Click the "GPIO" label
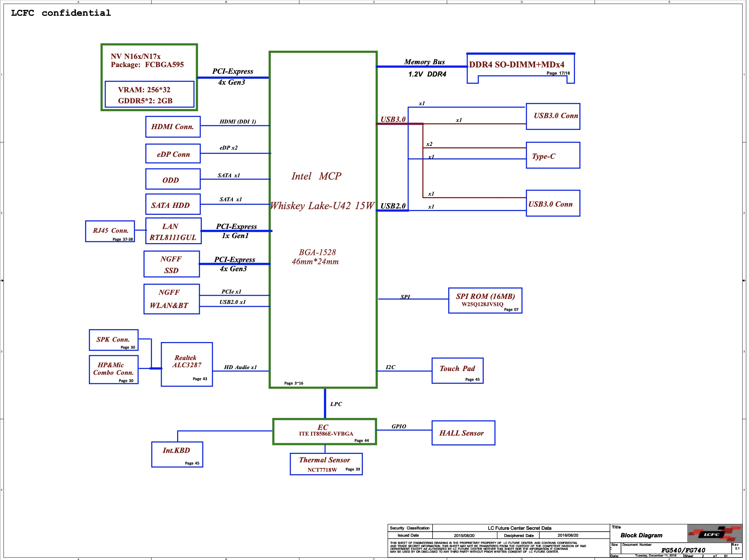 pyautogui.click(x=398, y=426)
